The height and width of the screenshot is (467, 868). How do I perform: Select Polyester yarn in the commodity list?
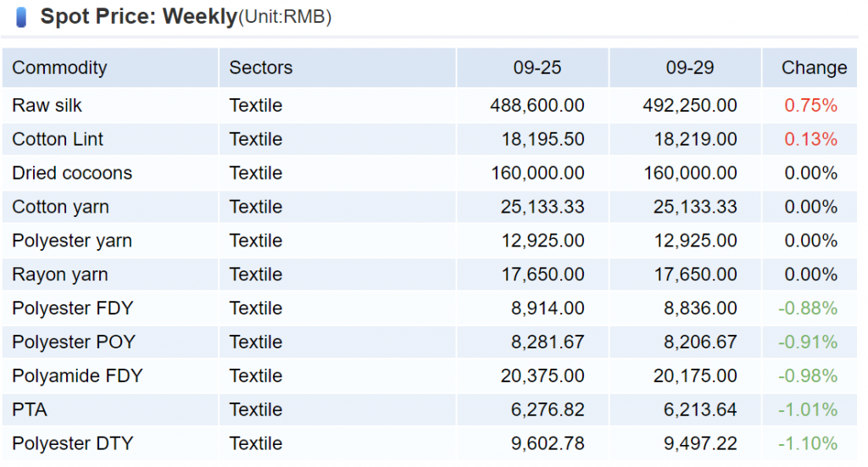[72, 242]
